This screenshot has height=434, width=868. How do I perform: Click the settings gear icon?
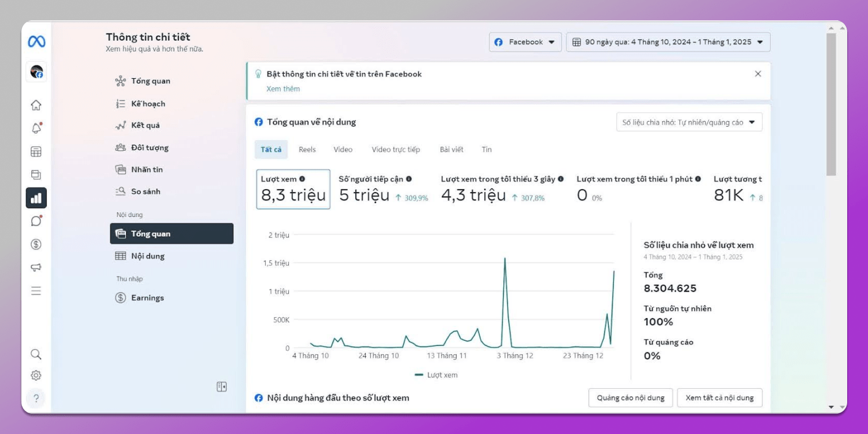(36, 376)
